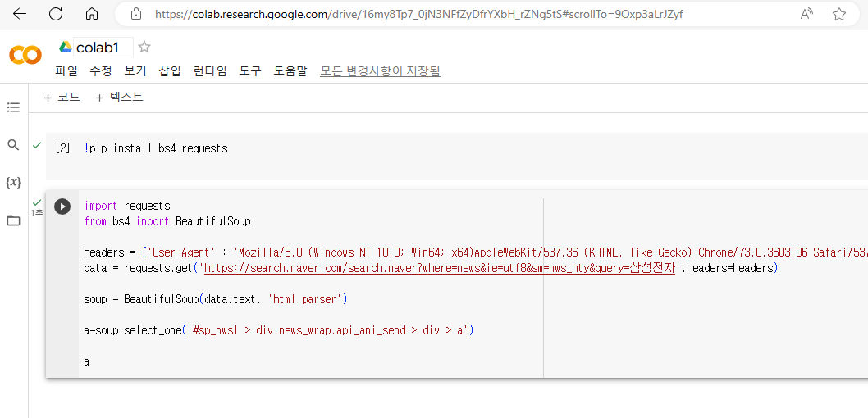Open the files folder sidebar icon
This screenshot has width=868, height=418.
coord(13,220)
